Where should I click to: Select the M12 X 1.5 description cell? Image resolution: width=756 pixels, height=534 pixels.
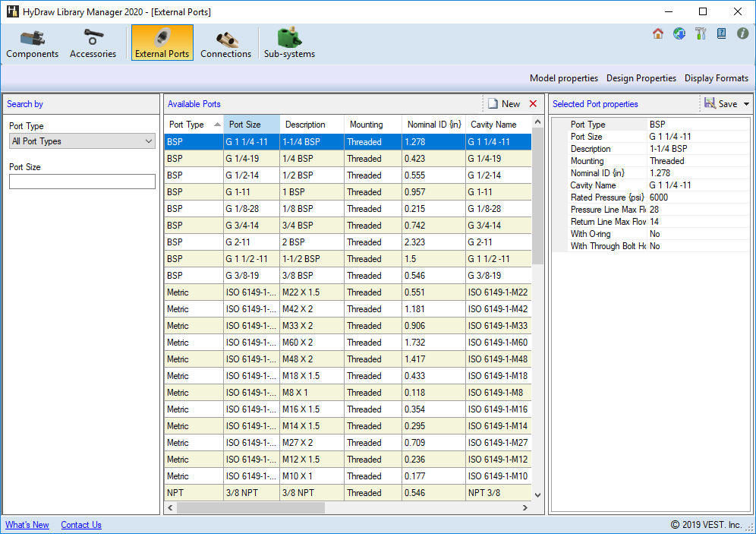coord(312,460)
